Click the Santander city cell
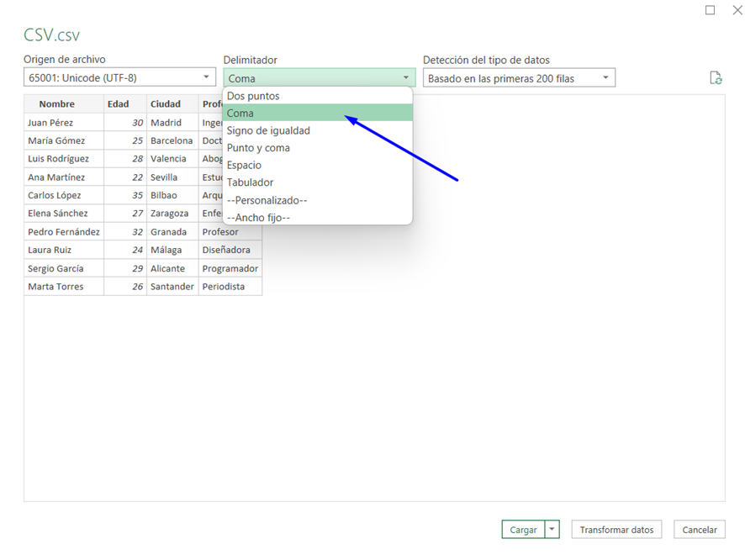 pyautogui.click(x=172, y=287)
